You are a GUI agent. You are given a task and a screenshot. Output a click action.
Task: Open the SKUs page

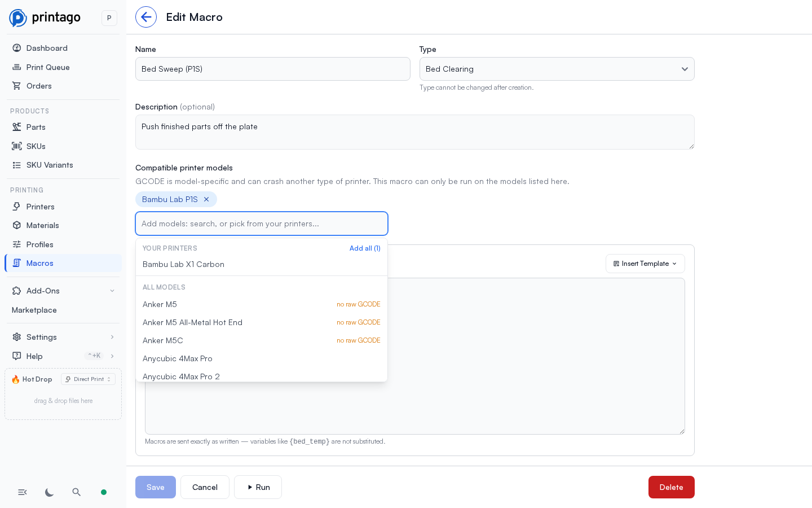click(x=63, y=146)
